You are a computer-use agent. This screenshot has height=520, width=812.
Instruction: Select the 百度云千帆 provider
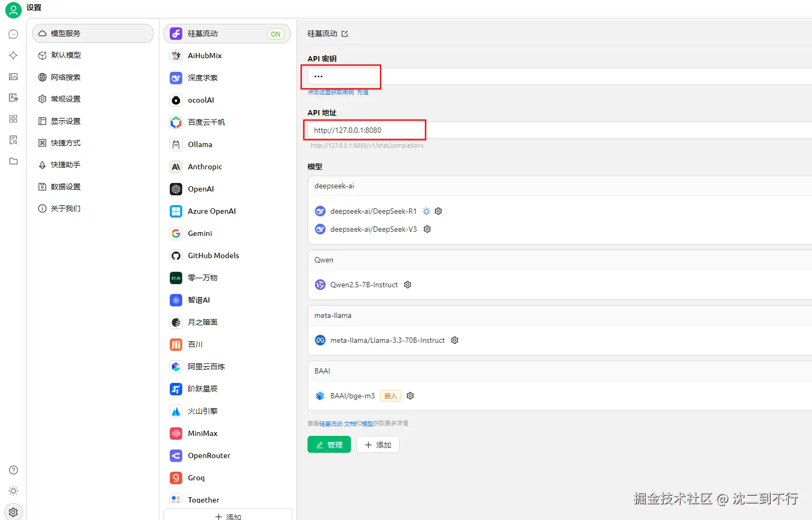click(227, 122)
